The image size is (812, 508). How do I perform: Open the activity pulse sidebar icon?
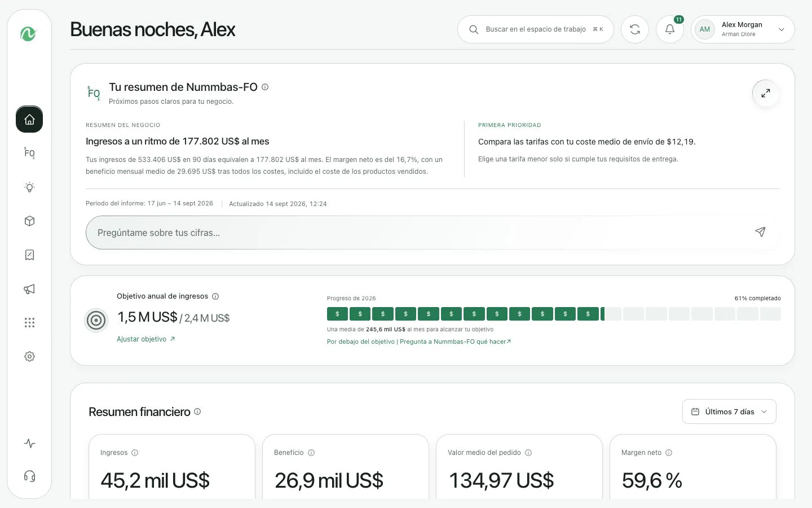(x=29, y=443)
